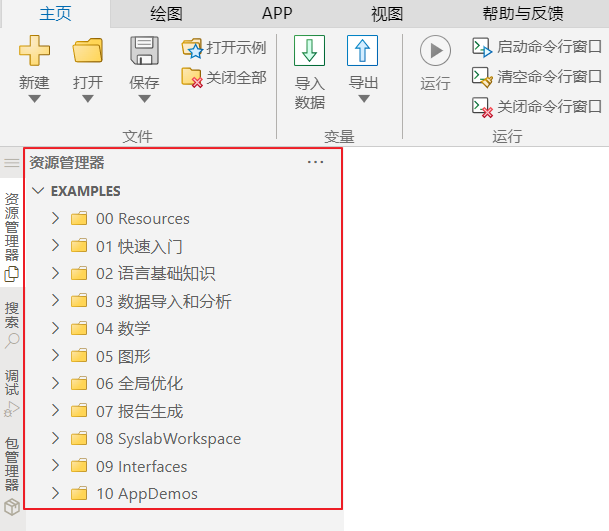
Task: Click 关闭全部 button
Action: 224,77
